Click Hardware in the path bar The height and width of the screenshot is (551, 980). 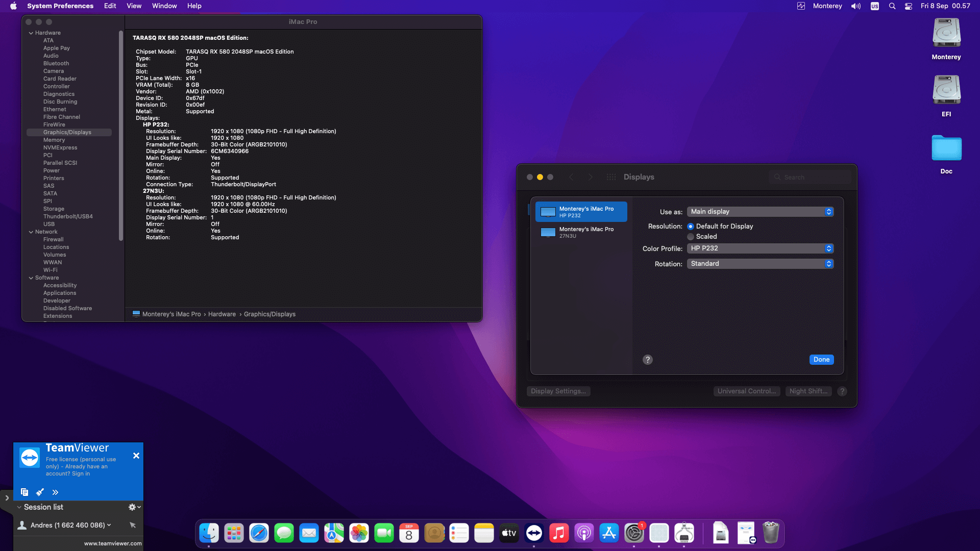coord(222,314)
